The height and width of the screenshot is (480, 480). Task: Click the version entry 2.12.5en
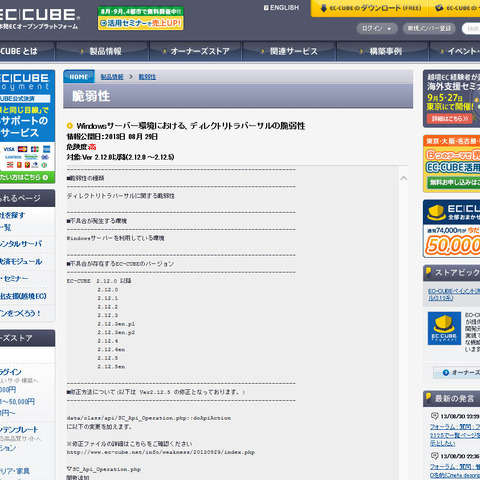[x=111, y=367]
